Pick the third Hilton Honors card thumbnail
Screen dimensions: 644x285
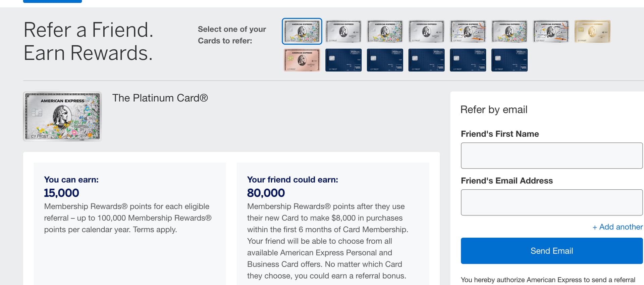(426, 60)
